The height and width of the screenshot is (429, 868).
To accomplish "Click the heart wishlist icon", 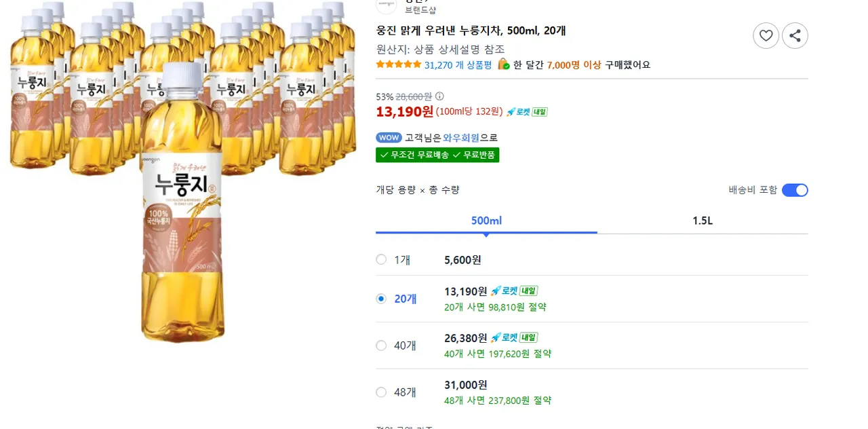I will pyautogui.click(x=766, y=35).
